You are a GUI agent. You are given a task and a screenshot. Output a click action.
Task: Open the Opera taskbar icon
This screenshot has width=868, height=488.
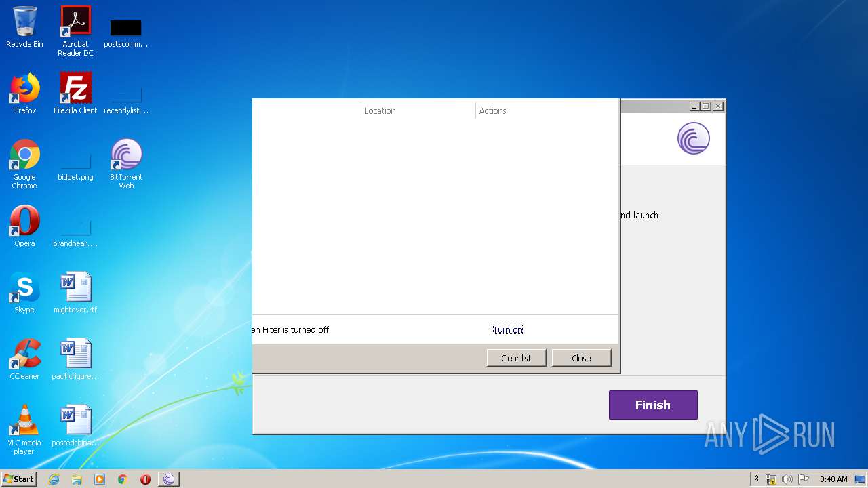coord(145,479)
